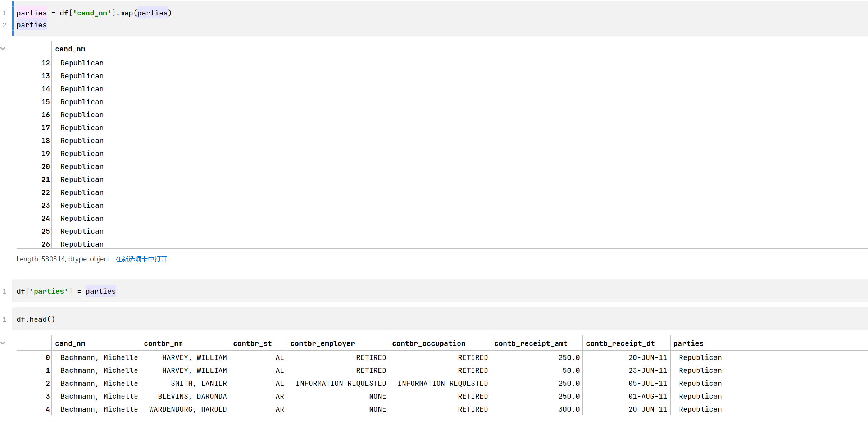868x421 pixels.
Task: Select the 300.0 receipt amount cell
Action: [x=569, y=409]
